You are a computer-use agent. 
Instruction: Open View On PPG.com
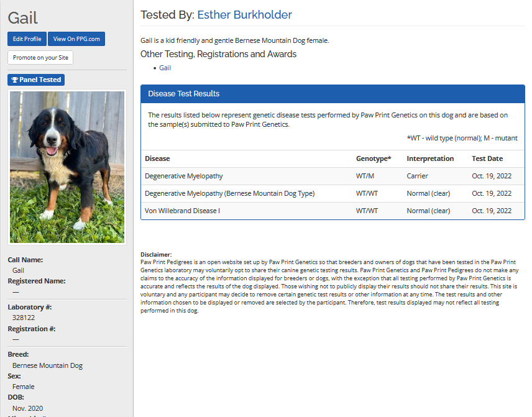coord(76,39)
